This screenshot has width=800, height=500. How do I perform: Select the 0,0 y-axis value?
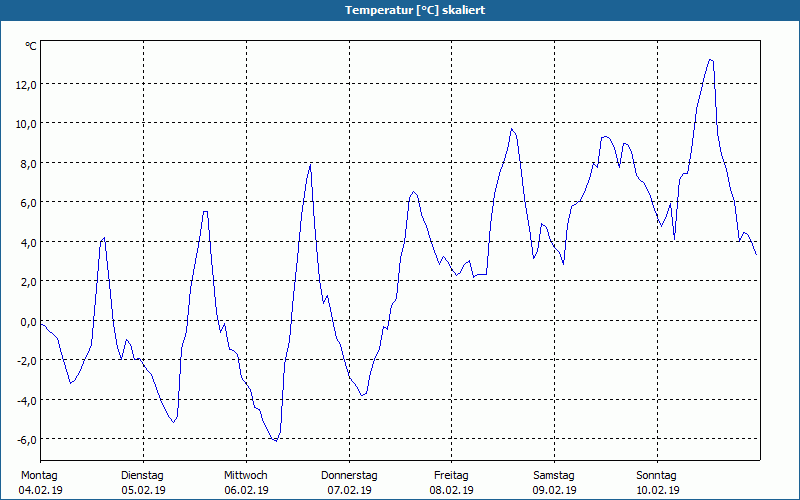tap(28, 322)
